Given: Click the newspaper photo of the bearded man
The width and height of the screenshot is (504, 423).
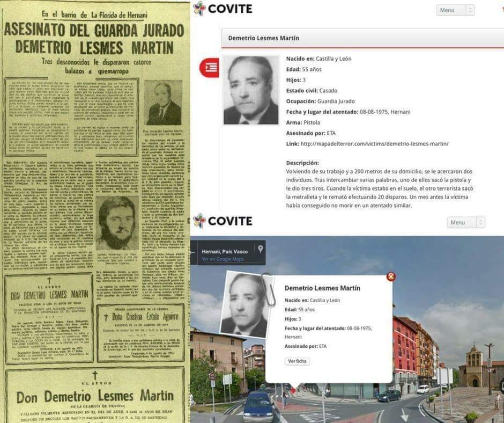Looking at the screenshot, I should point(117,223).
